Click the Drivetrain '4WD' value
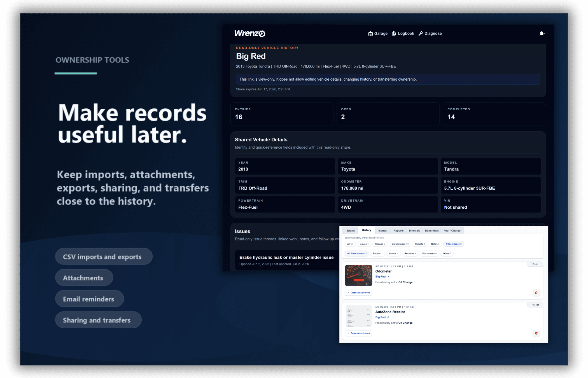588x378 pixels. (x=346, y=207)
